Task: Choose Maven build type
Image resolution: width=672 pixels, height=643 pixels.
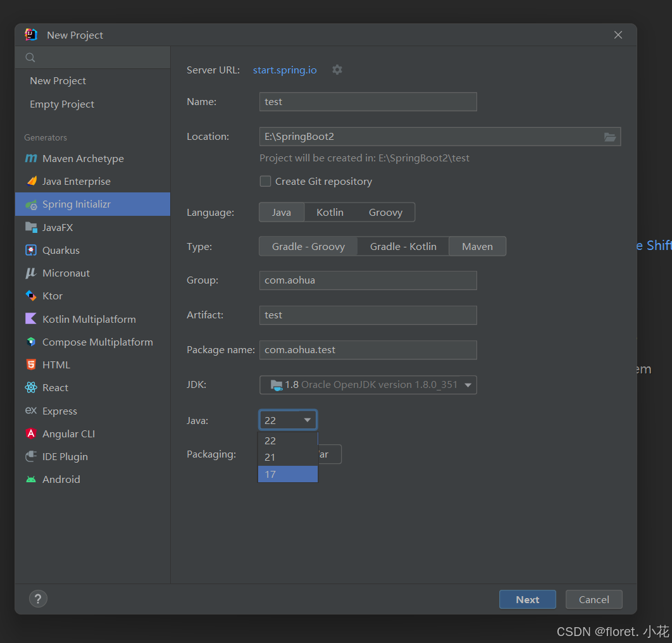Action: tap(477, 246)
